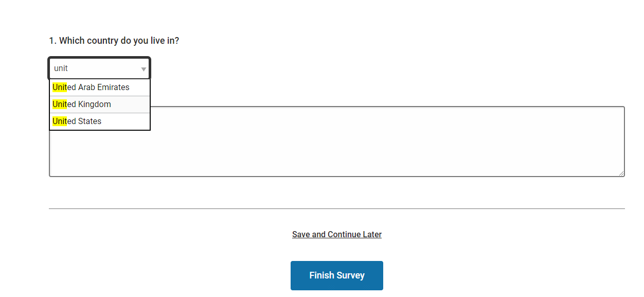Click the text area resize grip corner
This screenshot has width=644, height=297.
point(621,173)
